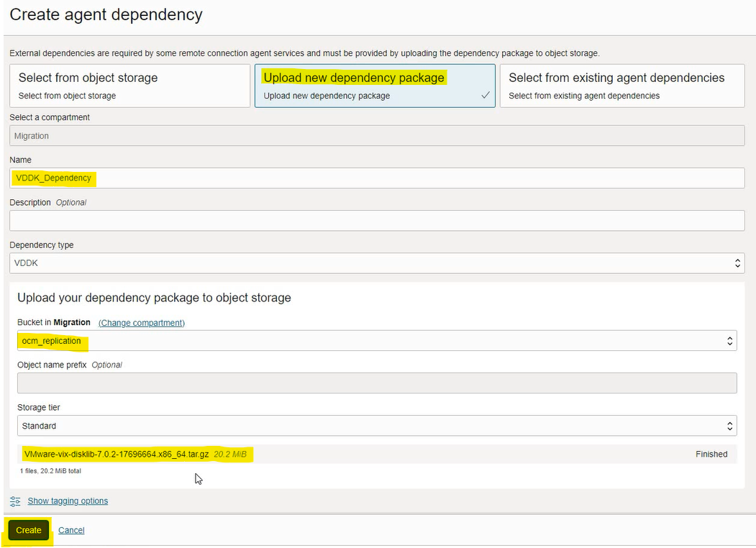Click the Bucket selector arrows icon
Viewport: 756px width, 548px height.
(x=729, y=341)
